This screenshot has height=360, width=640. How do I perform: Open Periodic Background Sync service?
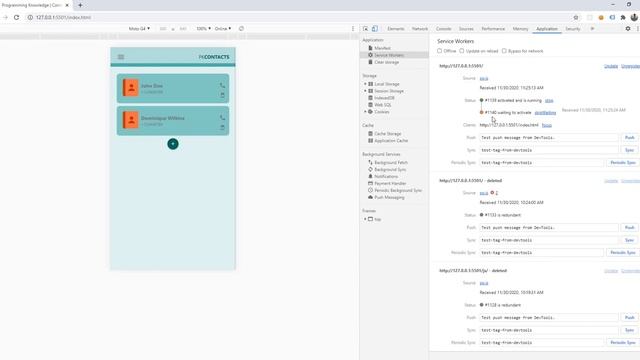point(398,190)
